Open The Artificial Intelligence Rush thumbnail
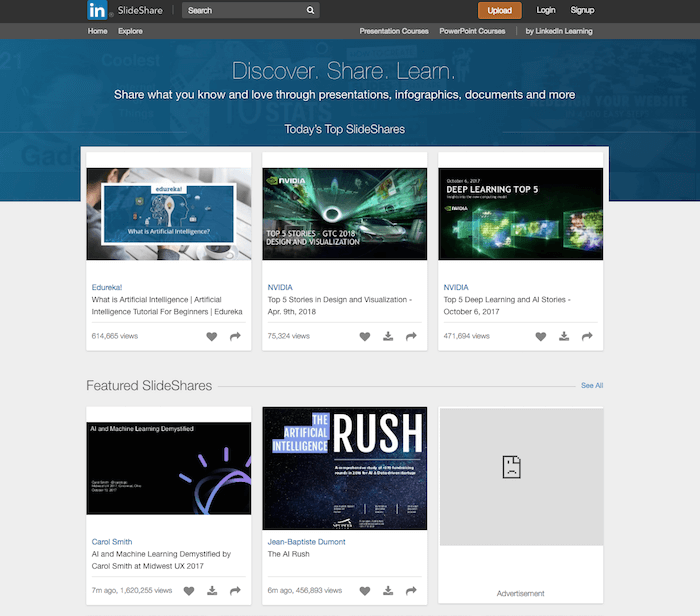 coord(345,468)
